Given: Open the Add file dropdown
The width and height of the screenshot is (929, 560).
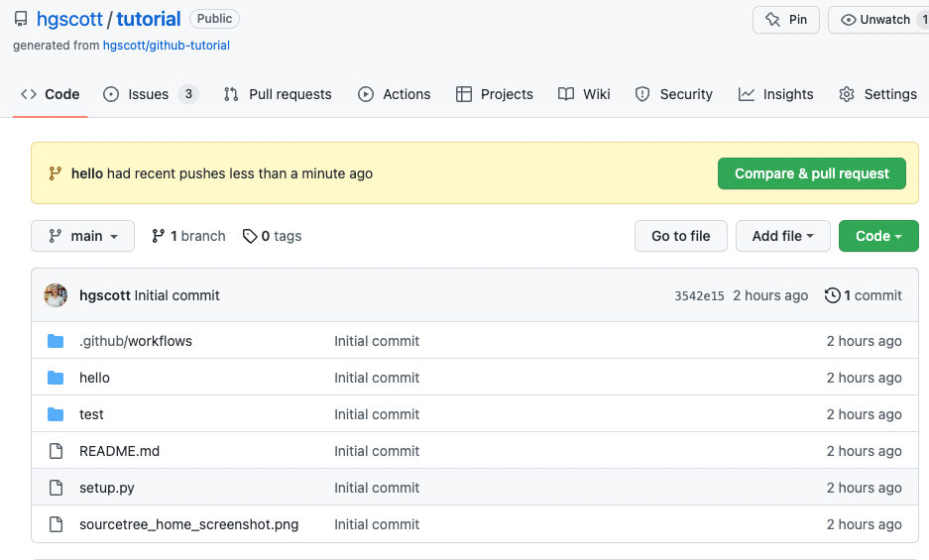Looking at the screenshot, I should pyautogui.click(x=783, y=236).
